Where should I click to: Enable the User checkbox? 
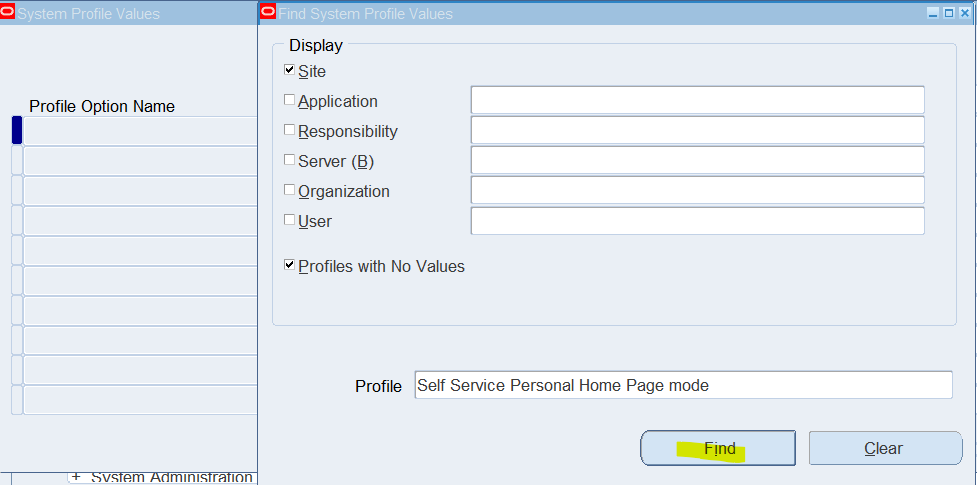pos(289,219)
